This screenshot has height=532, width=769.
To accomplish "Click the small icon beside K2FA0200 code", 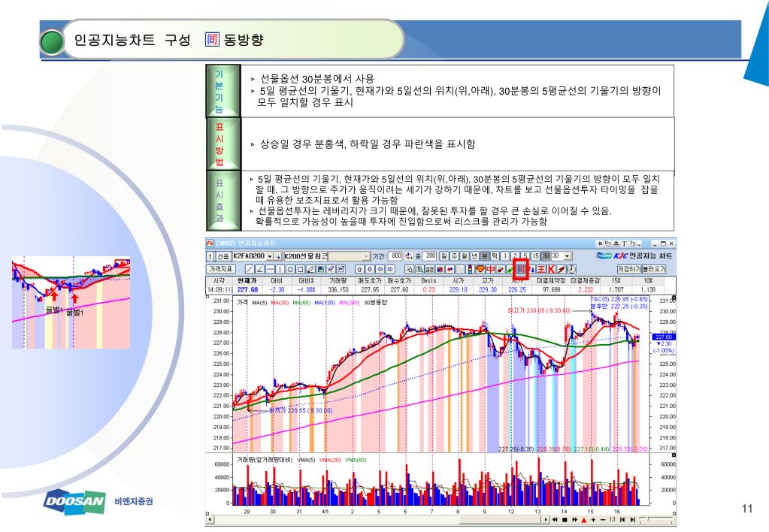I will pyautogui.click(x=278, y=256).
